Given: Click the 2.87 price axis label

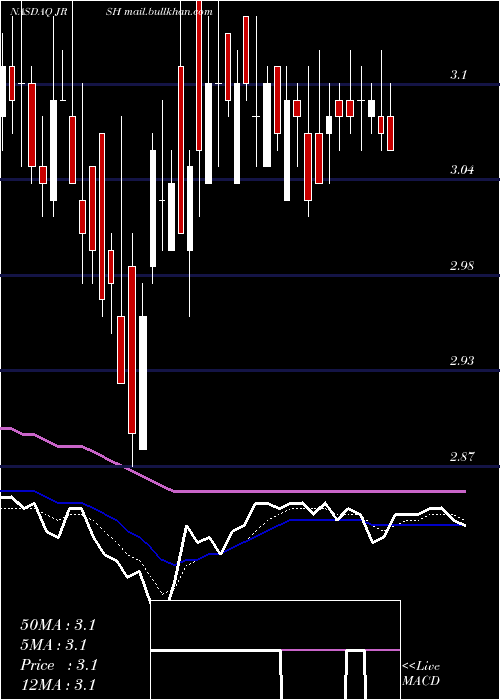Looking at the screenshot, I should (x=462, y=457).
